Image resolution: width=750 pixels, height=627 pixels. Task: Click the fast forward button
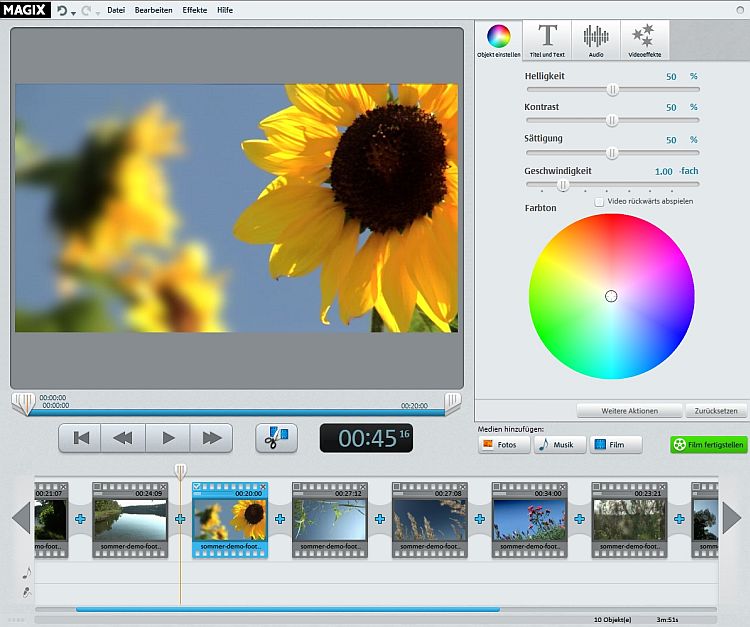211,438
